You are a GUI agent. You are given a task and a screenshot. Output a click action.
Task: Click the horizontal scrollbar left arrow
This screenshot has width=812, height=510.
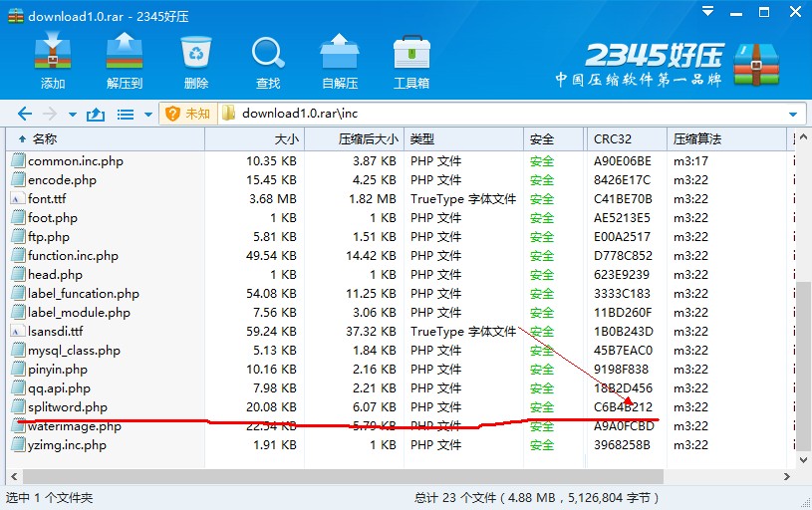(14, 476)
